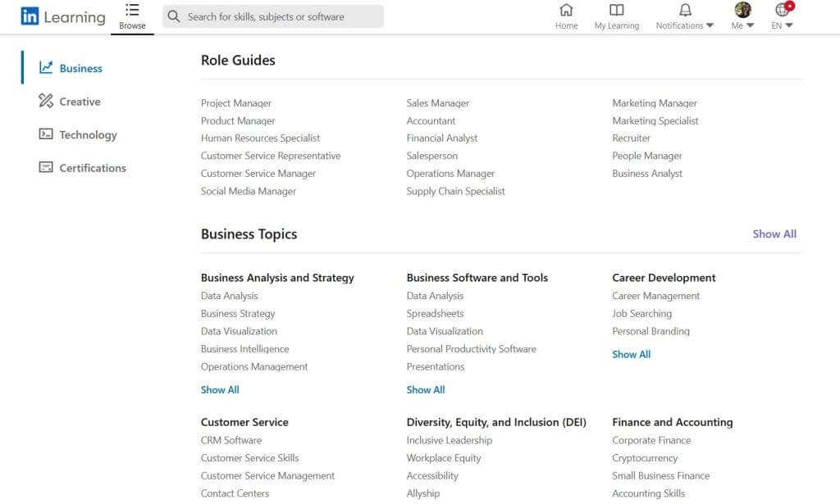Open the Project Manager role guide
The image size is (840, 504).
[x=236, y=103]
